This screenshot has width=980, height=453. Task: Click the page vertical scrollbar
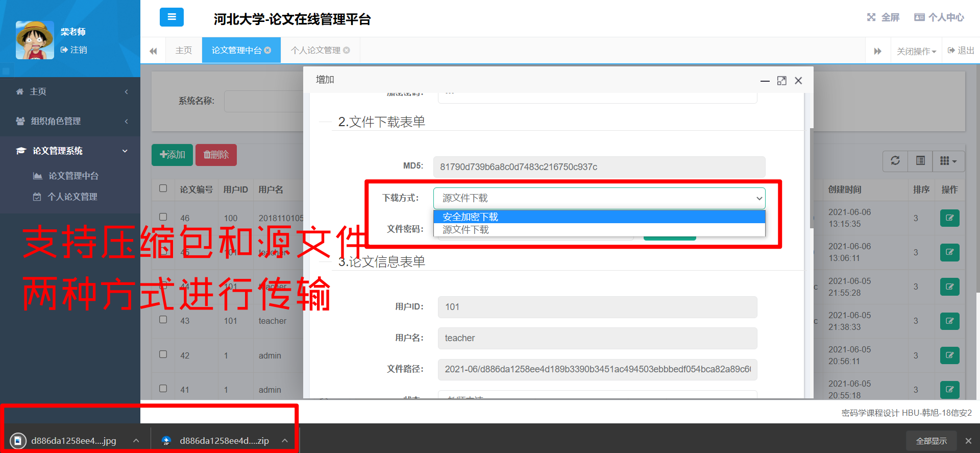pyautogui.click(x=978, y=179)
